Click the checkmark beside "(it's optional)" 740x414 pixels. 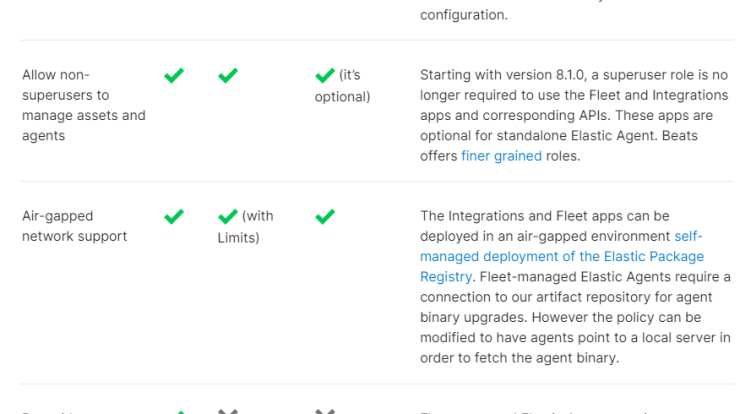325,76
